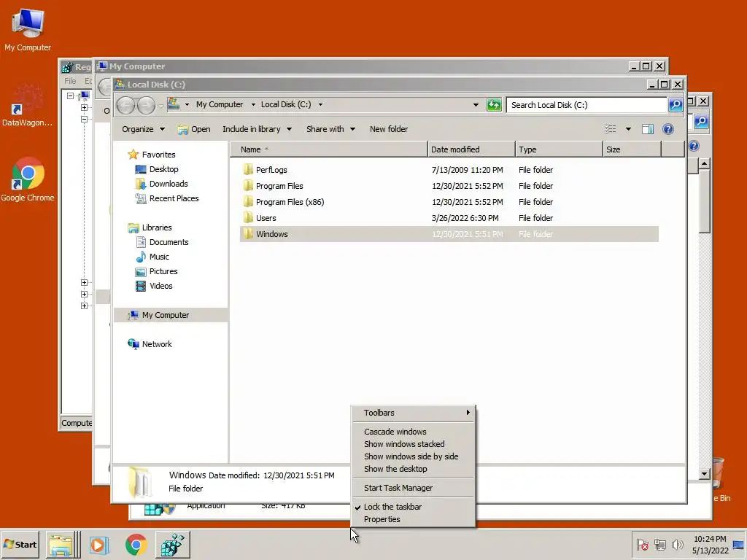Switch to Registry Editor taskbar icon
This screenshot has width=747, height=560.
[172, 545]
